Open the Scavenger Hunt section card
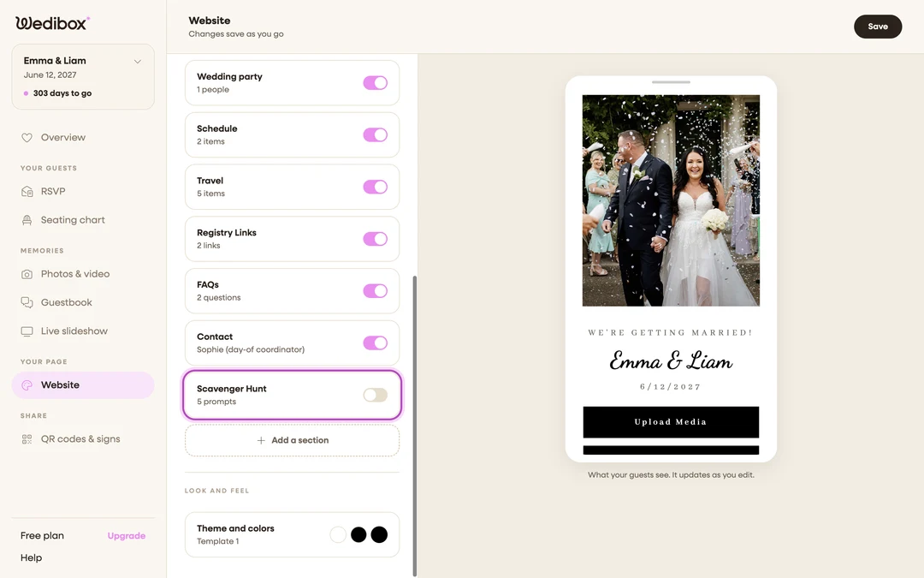Viewport: 924px width, 578px height. coord(293,395)
